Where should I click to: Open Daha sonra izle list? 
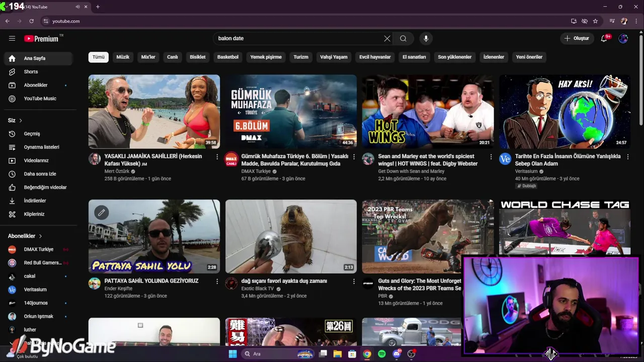[x=39, y=174]
